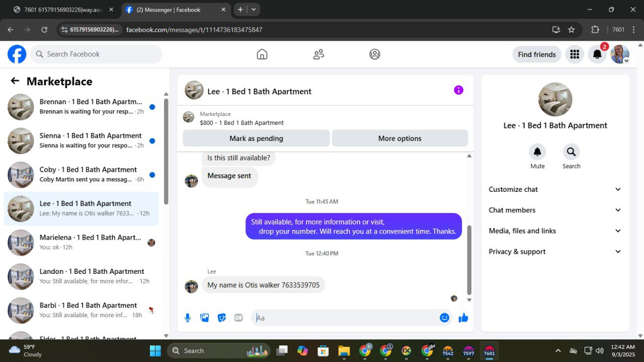Click the Facebook logo icon

point(17,54)
